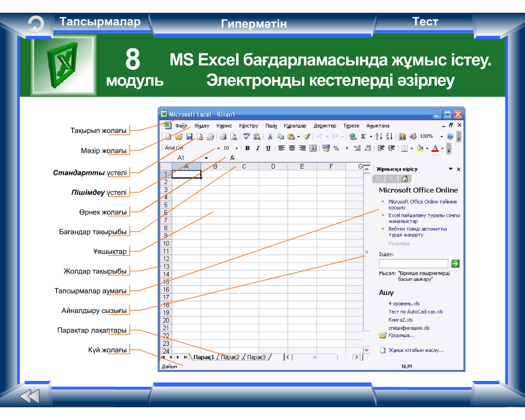
Task: Click the Жұмыс кітабын жасау link
Action: (x=416, y=350)
